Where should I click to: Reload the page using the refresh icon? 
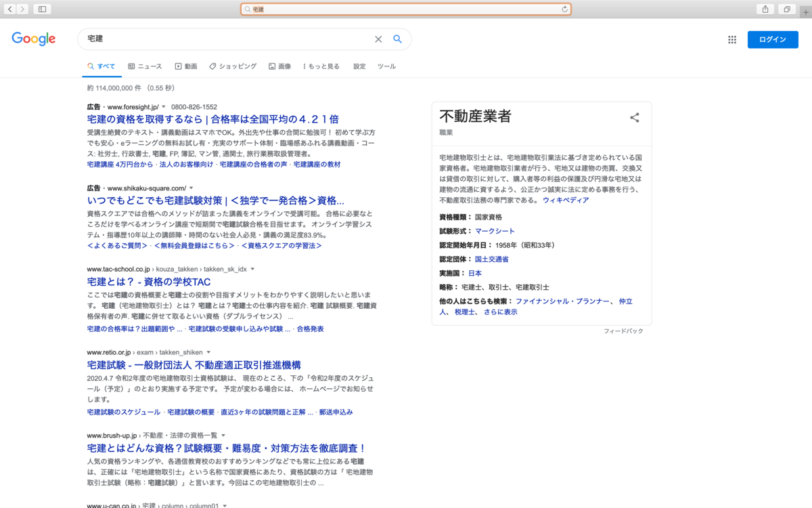pos(564,9)
